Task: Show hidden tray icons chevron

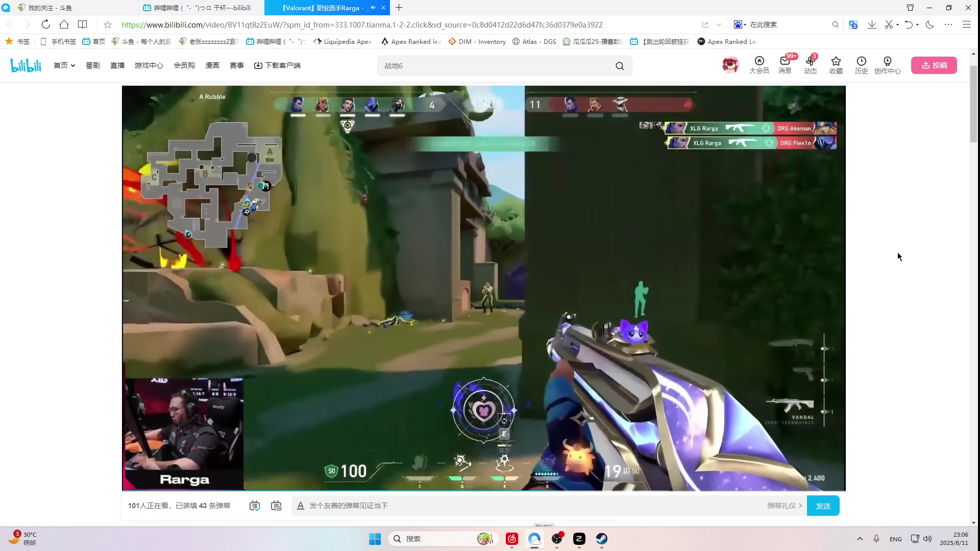Action: [x=860, y=539]
